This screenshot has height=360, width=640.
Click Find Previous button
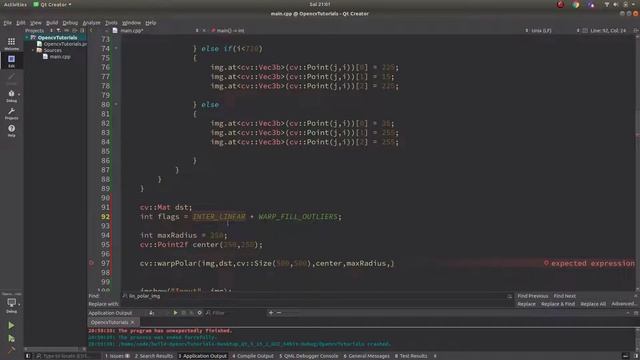533,296
